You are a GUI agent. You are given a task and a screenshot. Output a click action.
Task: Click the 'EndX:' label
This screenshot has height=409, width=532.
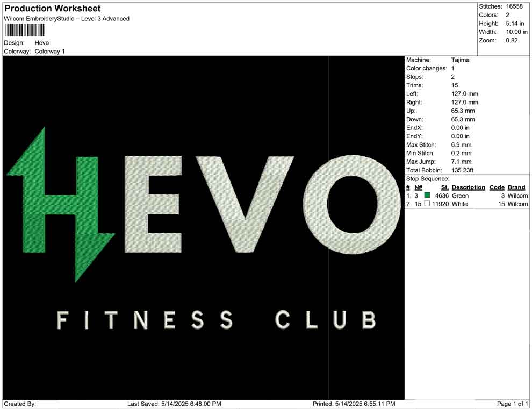(414, 128)
